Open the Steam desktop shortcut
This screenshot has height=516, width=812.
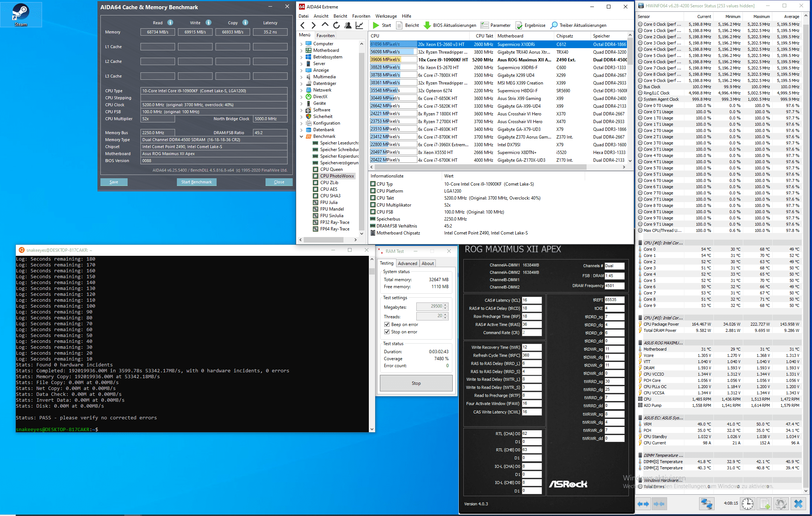21,14
